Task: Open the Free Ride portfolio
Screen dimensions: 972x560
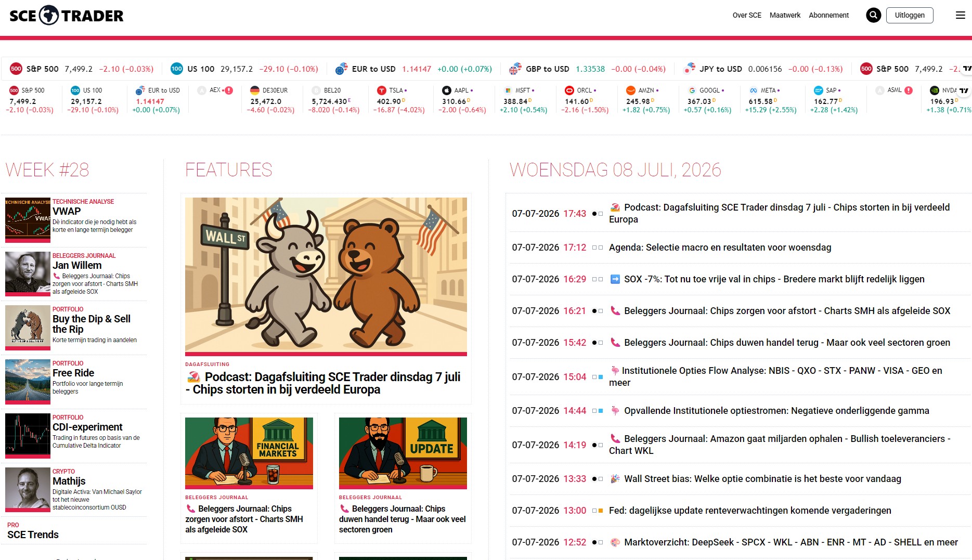Action: click(73, 373)
